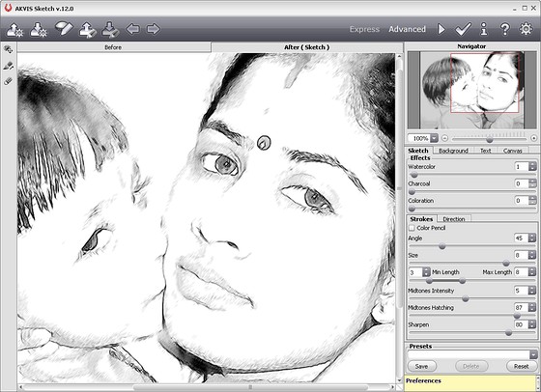The width and height of the screenshot is (541, 392).
Task: Select the Direction tab
Action: tap(454, 219)
